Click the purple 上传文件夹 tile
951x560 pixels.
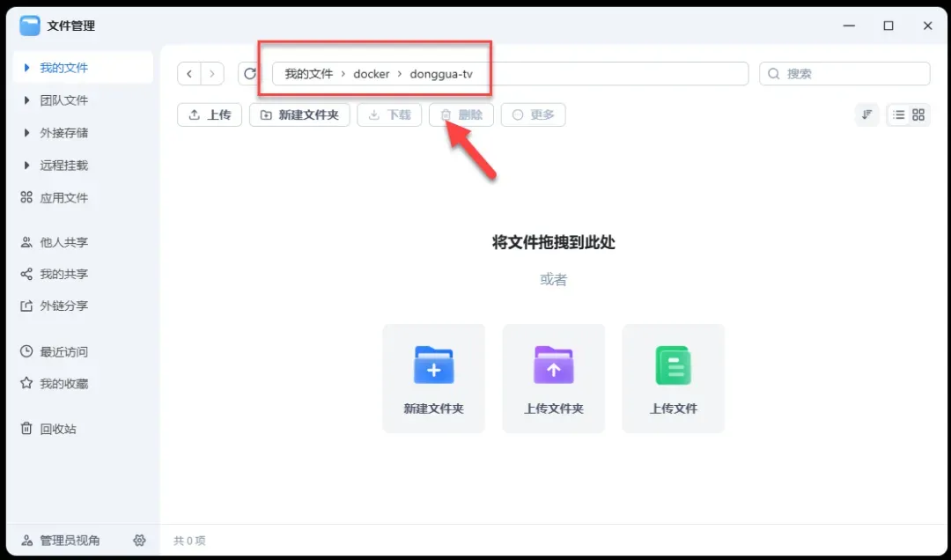pyautogui.click(x=553, y=378)
